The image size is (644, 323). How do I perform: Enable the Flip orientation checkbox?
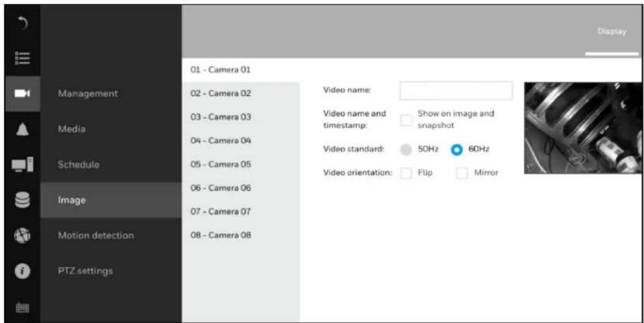pos(406,173)
